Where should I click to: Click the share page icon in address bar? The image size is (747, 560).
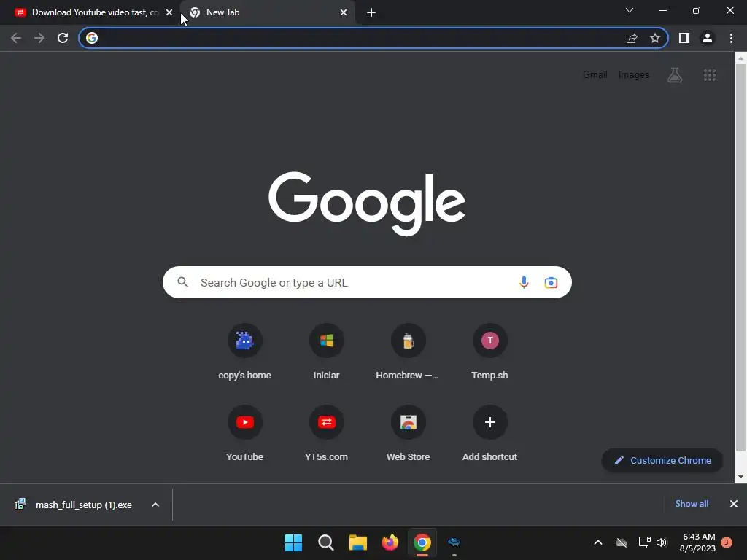[632, 38]
